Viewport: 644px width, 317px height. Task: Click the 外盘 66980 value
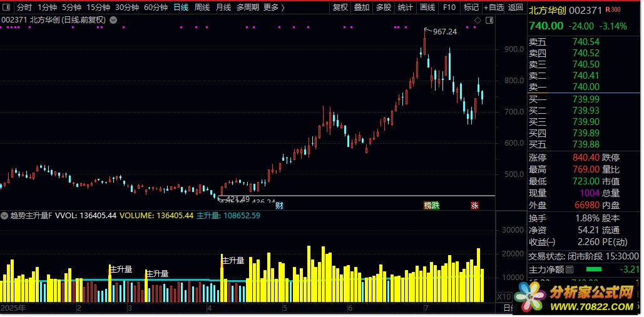coord(587,205)
